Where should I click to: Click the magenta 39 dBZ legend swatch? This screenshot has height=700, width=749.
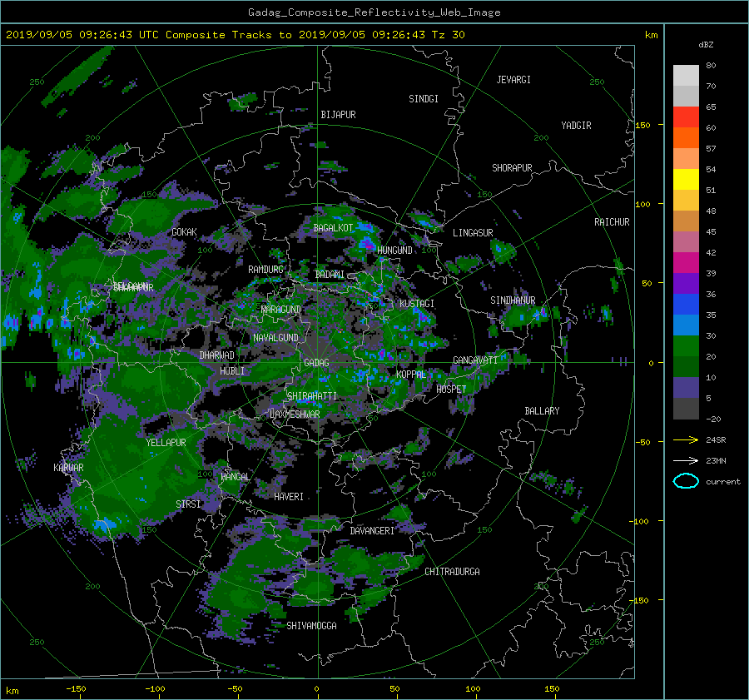coord(686,263)
